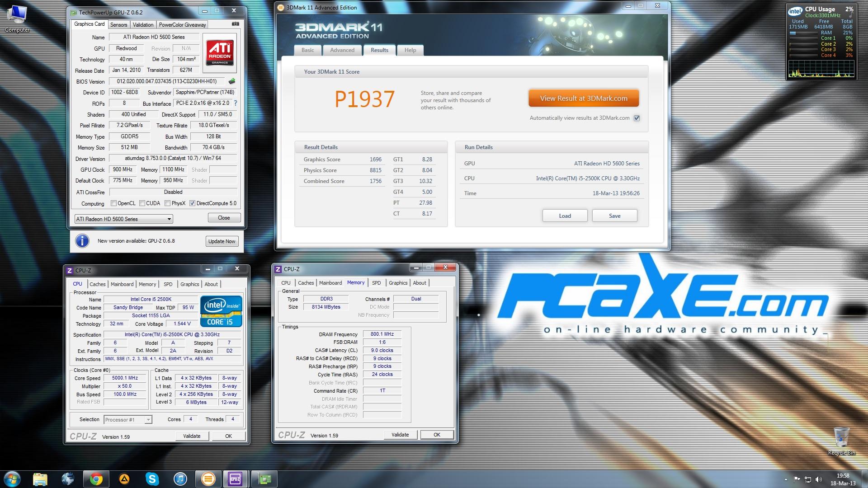
Task: Click the Intel Core i5 logo in CPU-Z
Action: coord(221,311)
